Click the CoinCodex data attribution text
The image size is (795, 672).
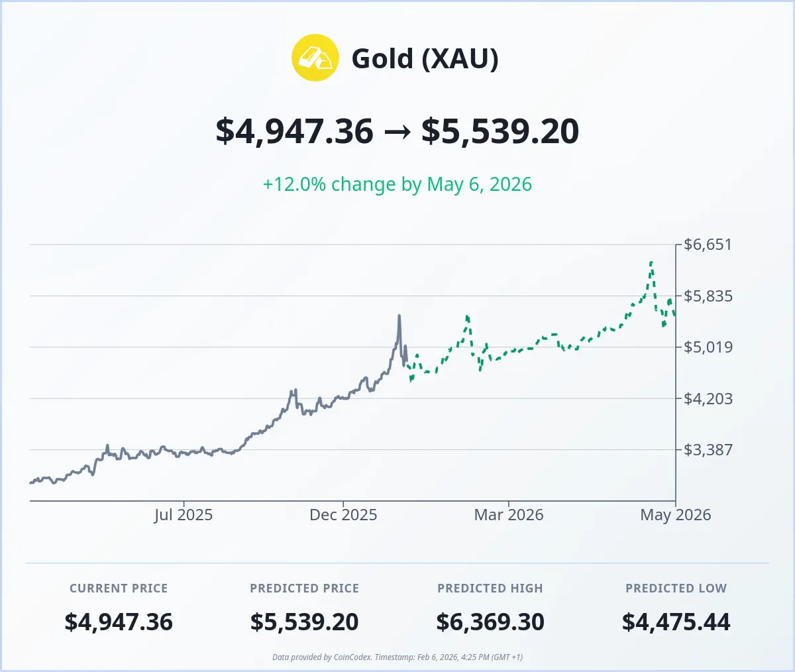tap(397, 657)
